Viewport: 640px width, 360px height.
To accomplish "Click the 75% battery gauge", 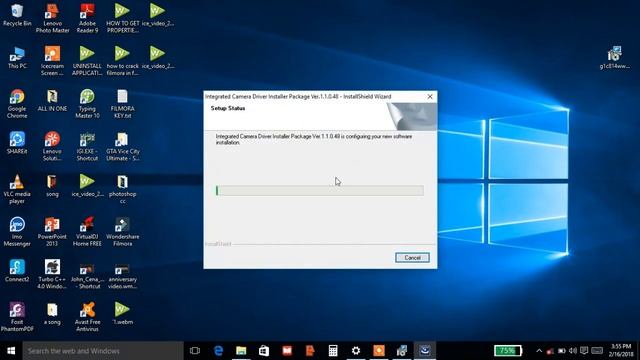I will 508,350.
